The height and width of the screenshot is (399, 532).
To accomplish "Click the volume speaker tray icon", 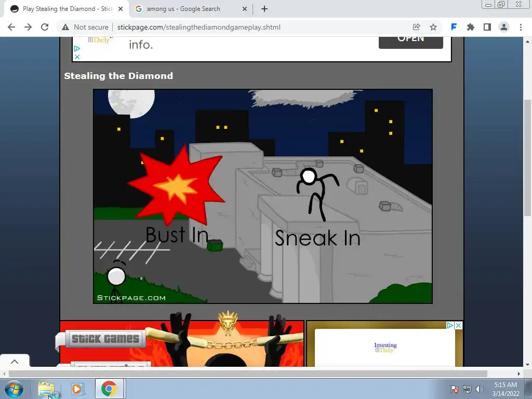I will [x=479, y=389].
